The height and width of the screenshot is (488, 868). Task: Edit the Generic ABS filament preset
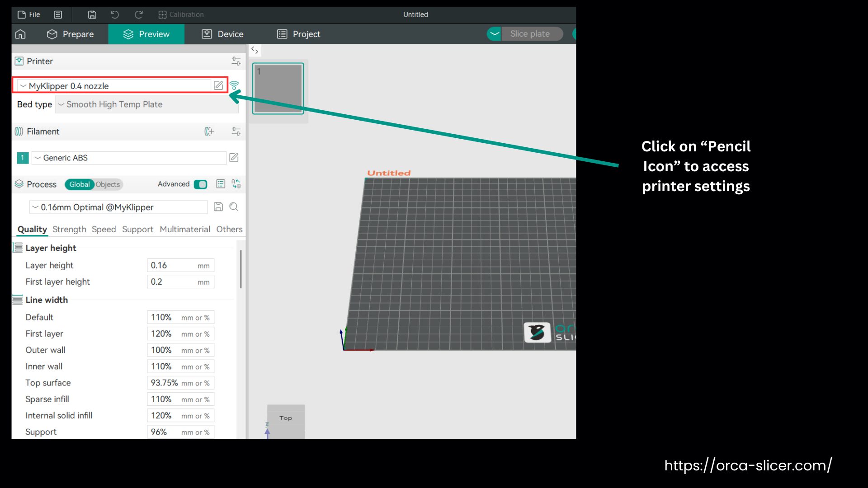click(x=234, y=158)
